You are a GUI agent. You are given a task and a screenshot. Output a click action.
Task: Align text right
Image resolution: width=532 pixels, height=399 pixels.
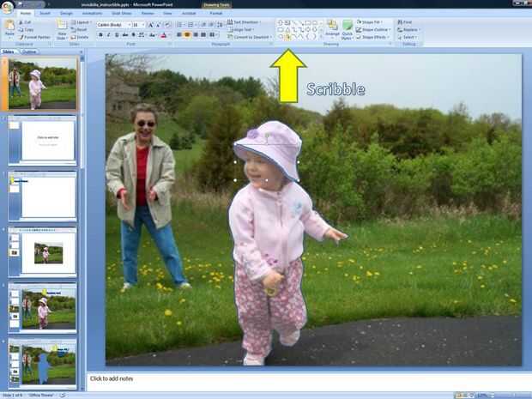196,34
